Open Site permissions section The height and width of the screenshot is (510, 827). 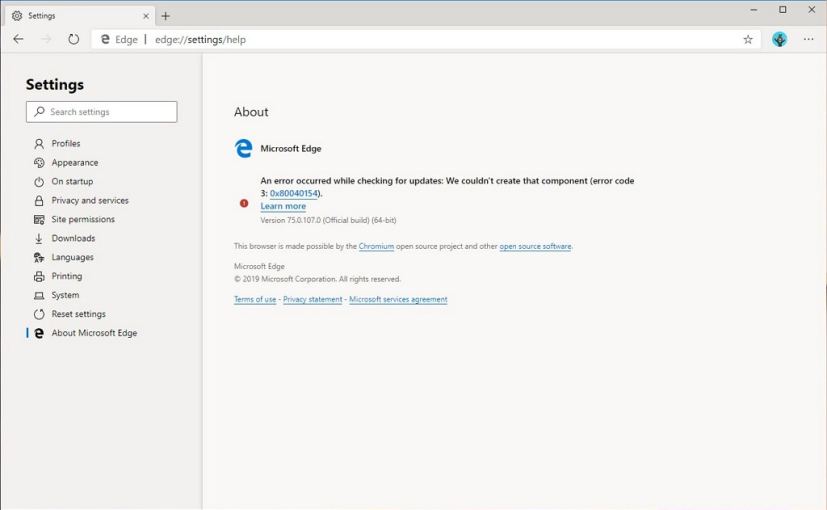82,220
